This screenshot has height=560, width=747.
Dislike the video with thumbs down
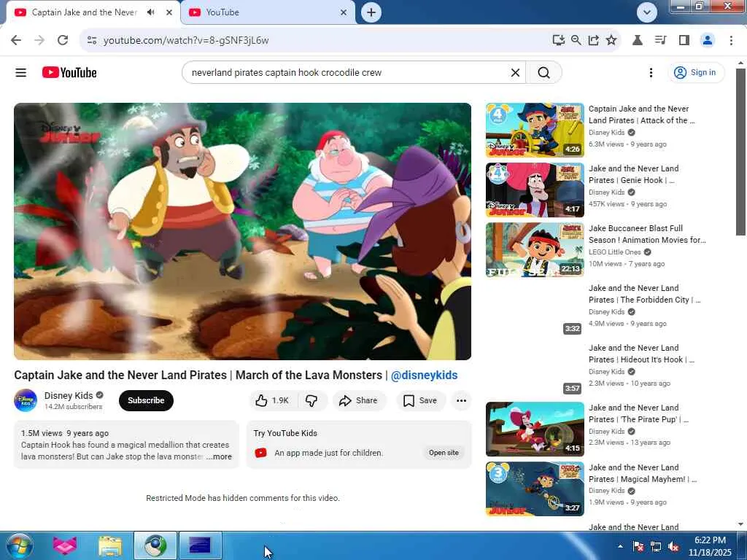[311, 400]
